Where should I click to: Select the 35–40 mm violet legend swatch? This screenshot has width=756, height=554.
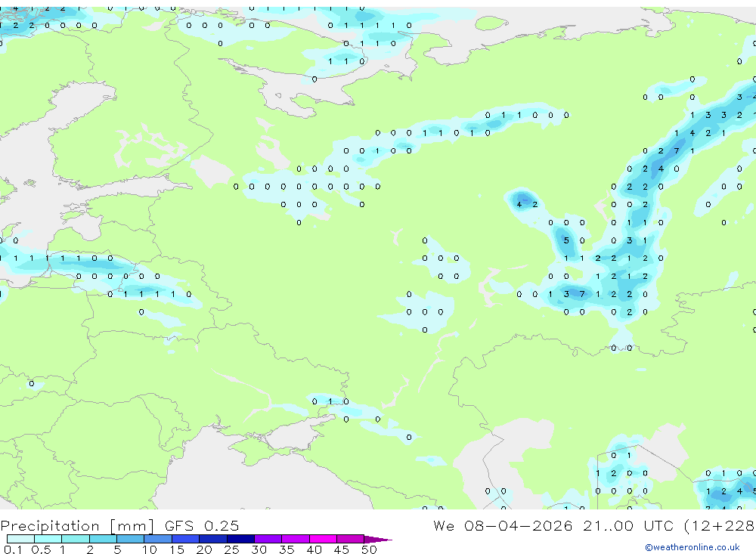click(x=296, y=539)
